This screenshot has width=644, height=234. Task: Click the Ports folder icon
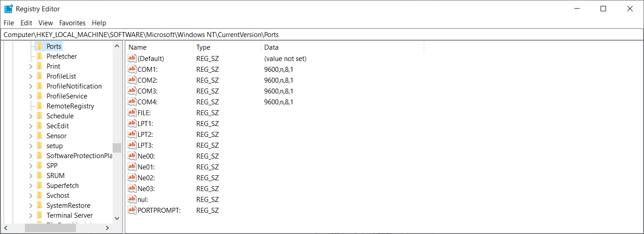tap(39, 46)
